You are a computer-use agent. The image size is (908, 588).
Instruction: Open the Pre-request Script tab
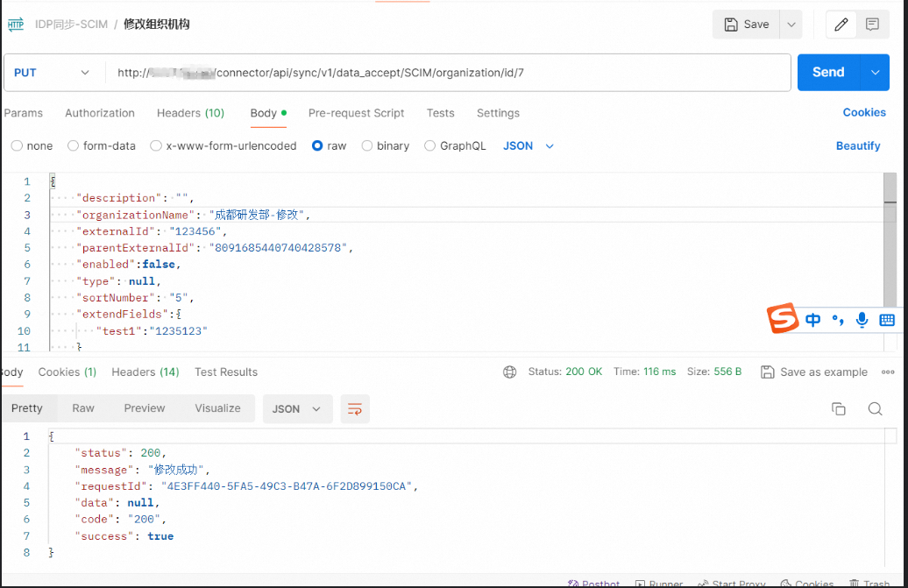click(x=356, y=113)
